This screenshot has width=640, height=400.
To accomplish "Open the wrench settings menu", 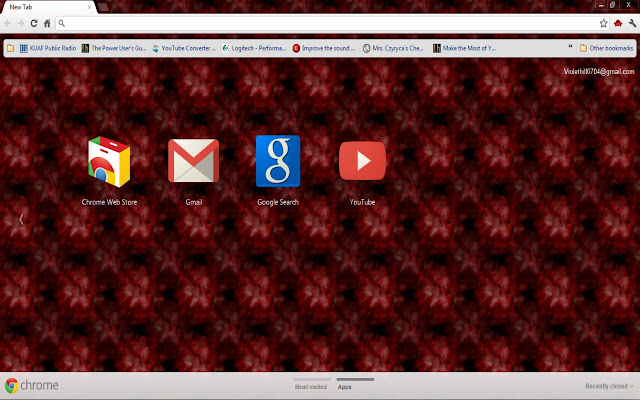I will click(632, 23).
